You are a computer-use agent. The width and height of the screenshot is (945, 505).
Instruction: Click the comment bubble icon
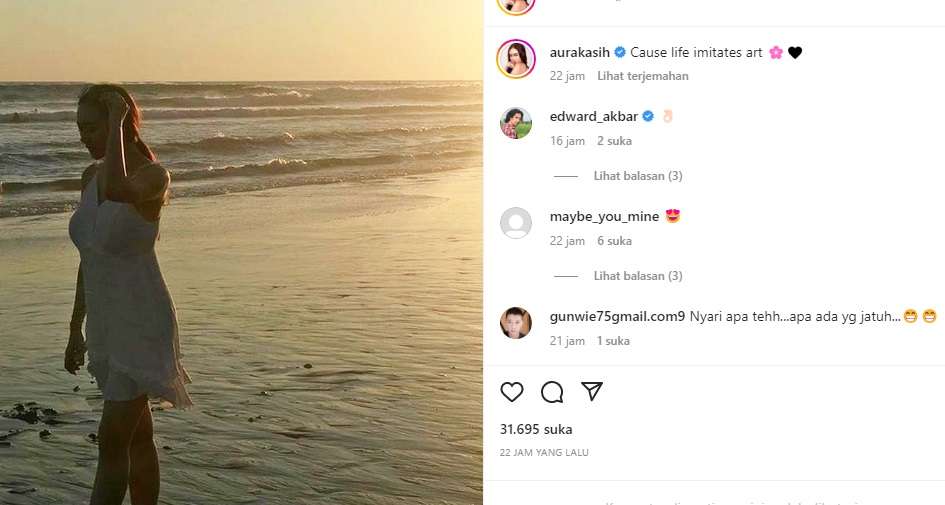(552, 392)
